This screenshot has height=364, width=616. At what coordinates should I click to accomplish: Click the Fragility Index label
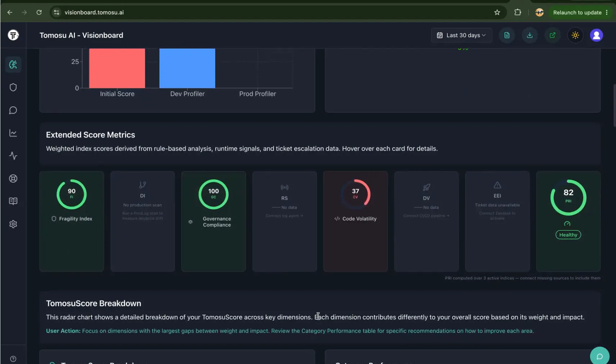tap(76, 219)
